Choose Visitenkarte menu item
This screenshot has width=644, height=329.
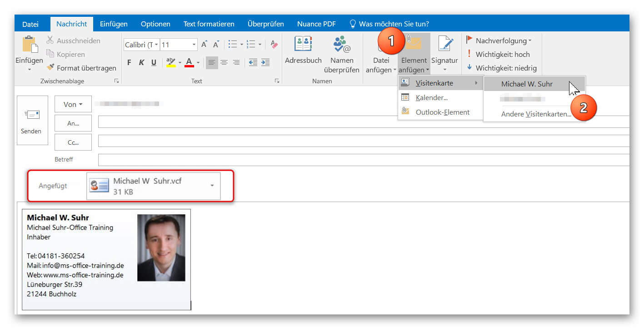point(440,83)
